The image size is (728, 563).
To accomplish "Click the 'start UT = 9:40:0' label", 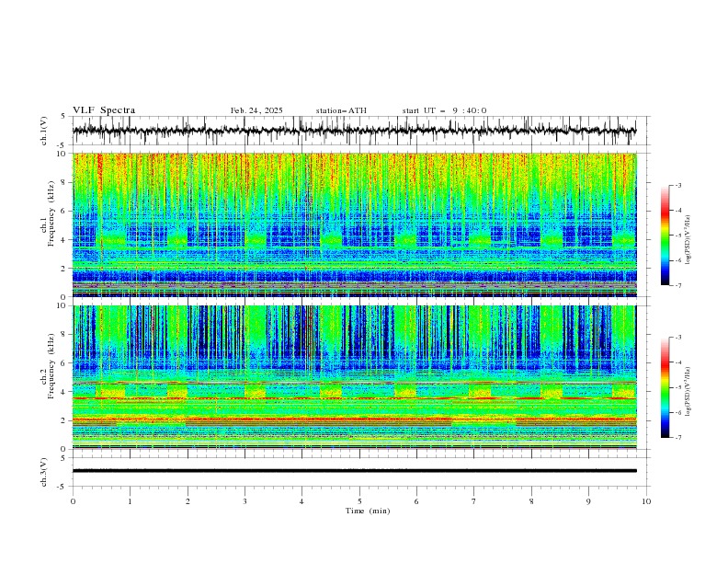I will click(x=444, y=110).
